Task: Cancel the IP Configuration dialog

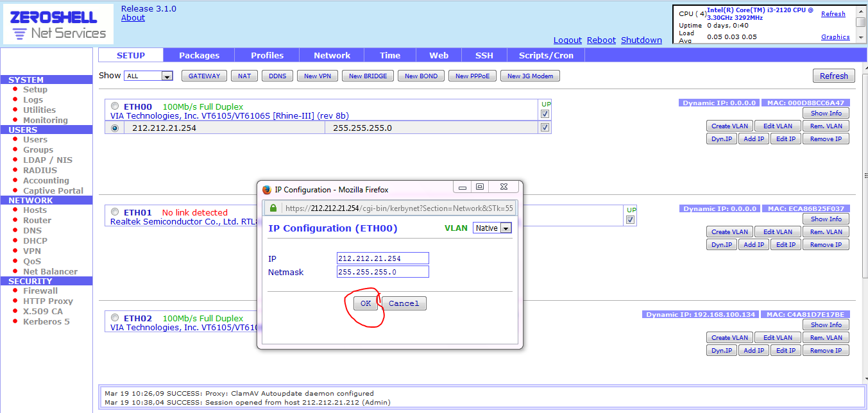Action: tap(404, 303)
